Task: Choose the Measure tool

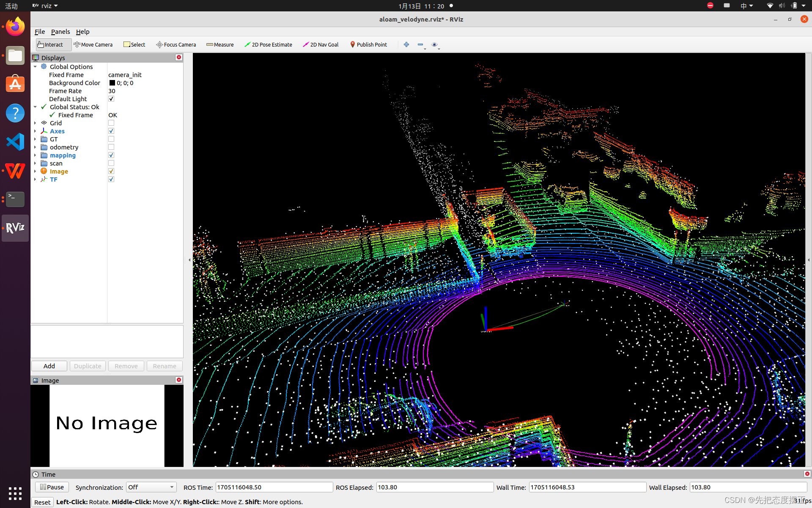Action: coord(220,44)
